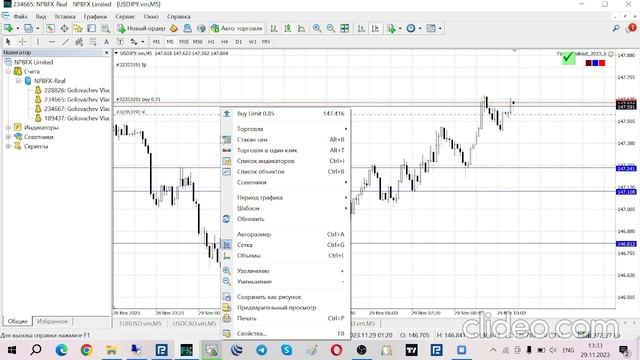Switch to M1 timeframe
The width and height of the screenshot is (640, 360).
156,42
